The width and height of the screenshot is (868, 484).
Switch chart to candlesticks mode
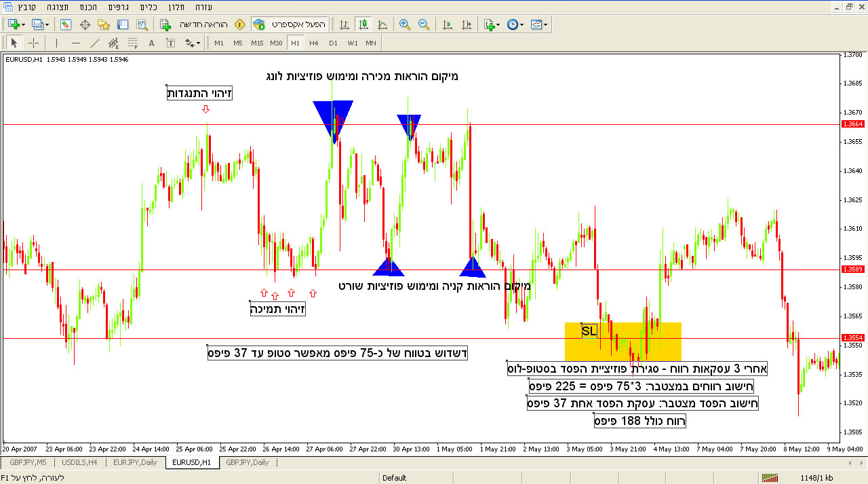[363, 24]
